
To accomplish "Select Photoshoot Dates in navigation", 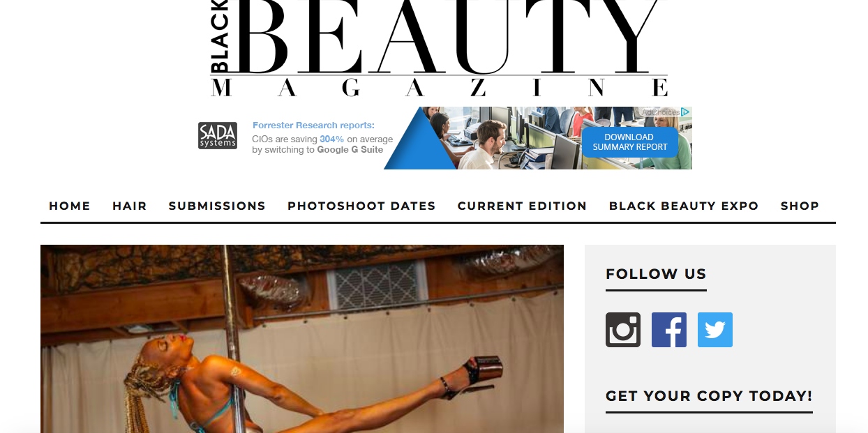I will pyautogui.click(x=361, y=206).
